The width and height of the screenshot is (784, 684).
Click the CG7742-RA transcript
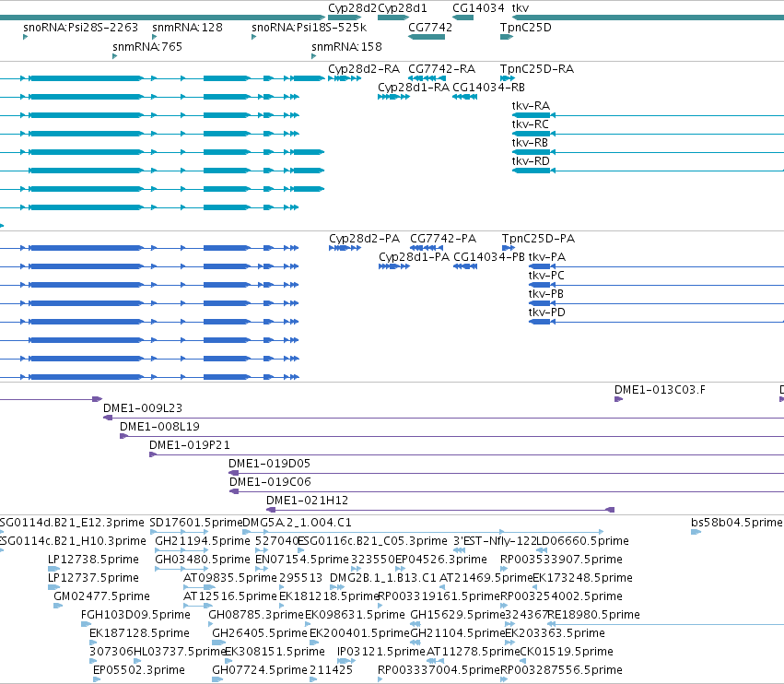(427, 78)
